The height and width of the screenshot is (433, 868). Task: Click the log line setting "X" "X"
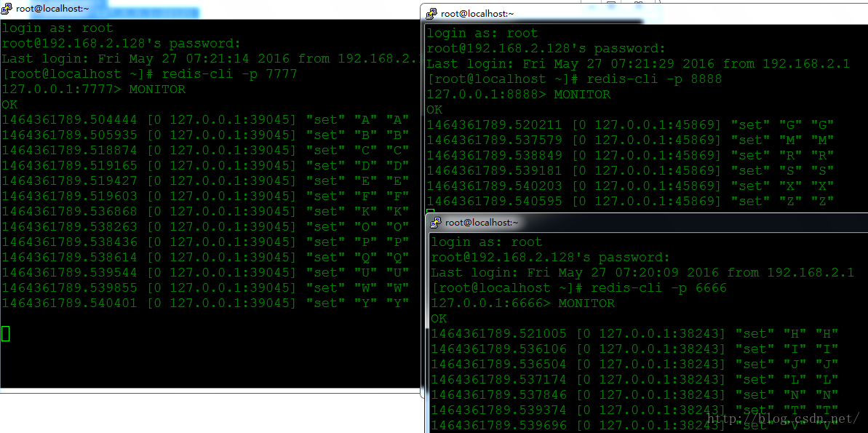tap(631, 186)
